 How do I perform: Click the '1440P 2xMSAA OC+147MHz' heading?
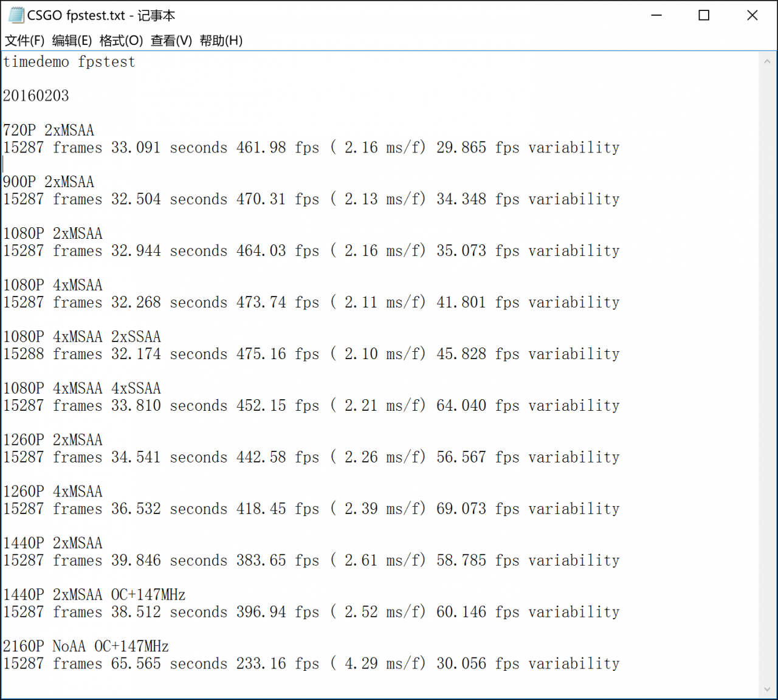94,595
